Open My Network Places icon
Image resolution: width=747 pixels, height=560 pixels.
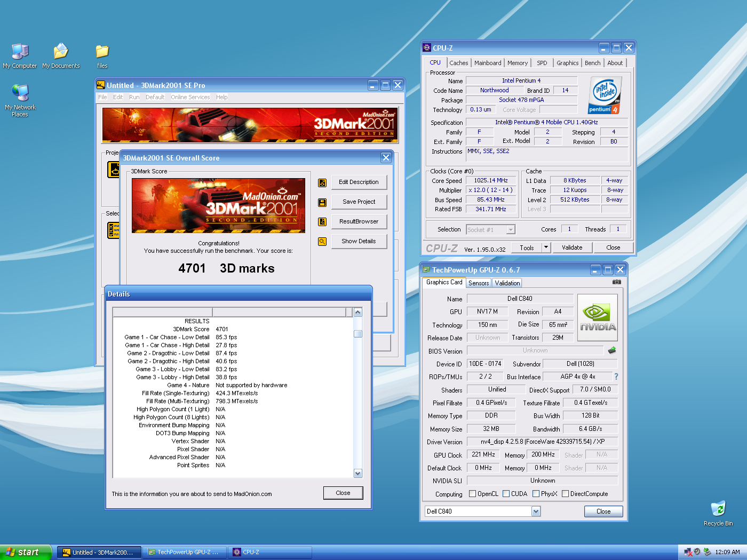point(20,100)
